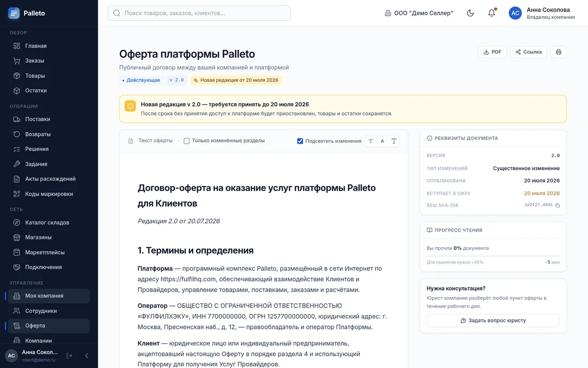Image resolution: width=588 pixels, height=368 pixels.
Task: Click the Действующая status badge
Action: (x=141, y=80)
